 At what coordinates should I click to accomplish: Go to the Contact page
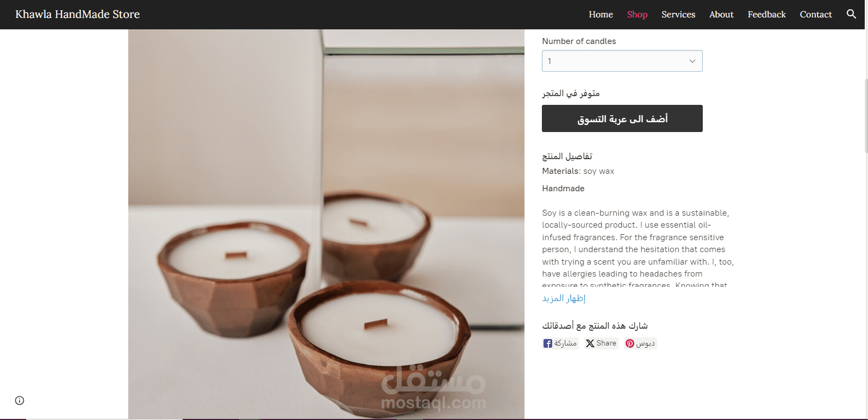[816, 15]
